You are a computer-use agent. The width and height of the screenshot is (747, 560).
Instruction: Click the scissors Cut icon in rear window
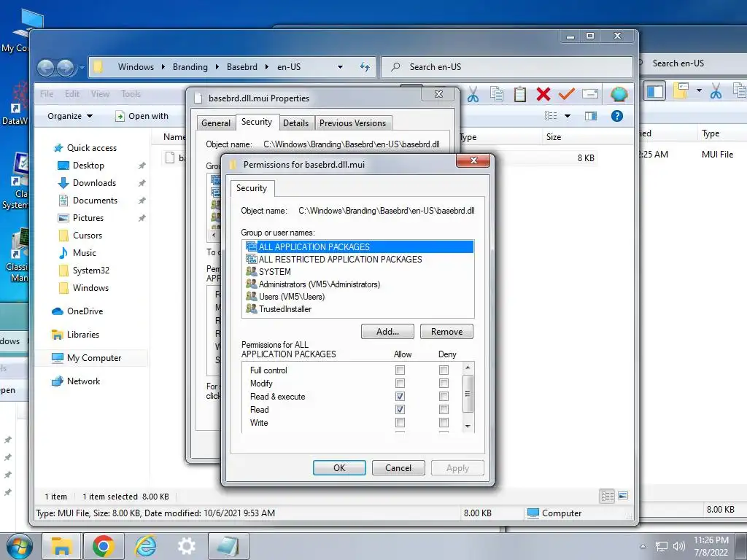coord(716,90)
